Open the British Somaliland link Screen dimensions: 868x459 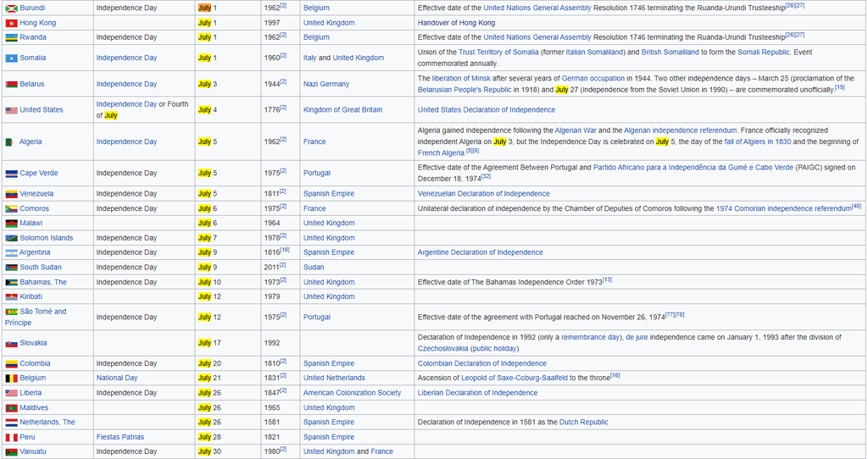click(x=670, y=52)
